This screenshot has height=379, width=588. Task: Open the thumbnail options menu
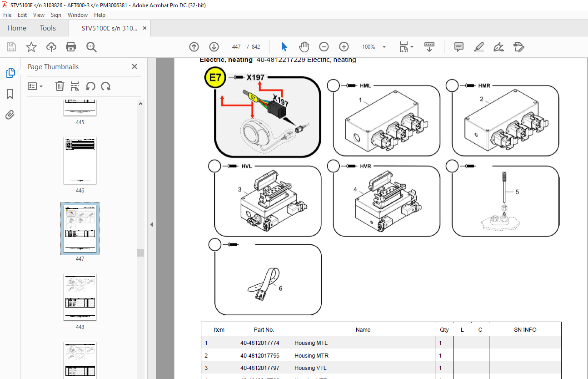tap(35, 86)
